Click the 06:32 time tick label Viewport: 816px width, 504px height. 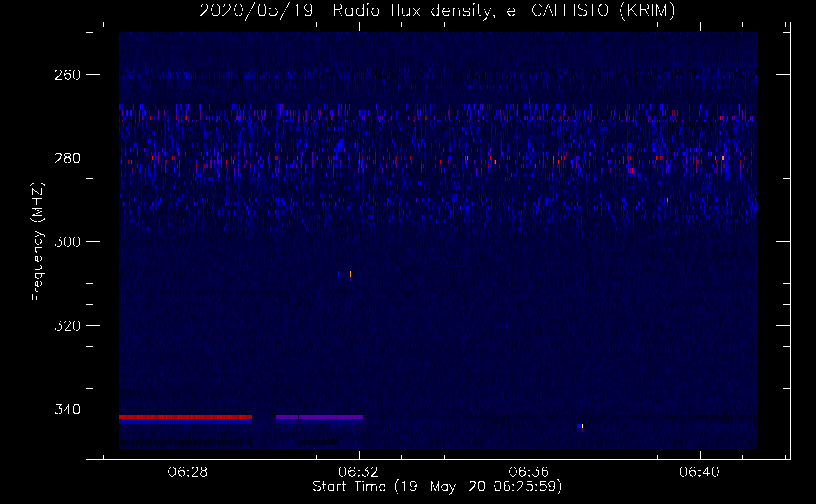[x=359, y=472]
